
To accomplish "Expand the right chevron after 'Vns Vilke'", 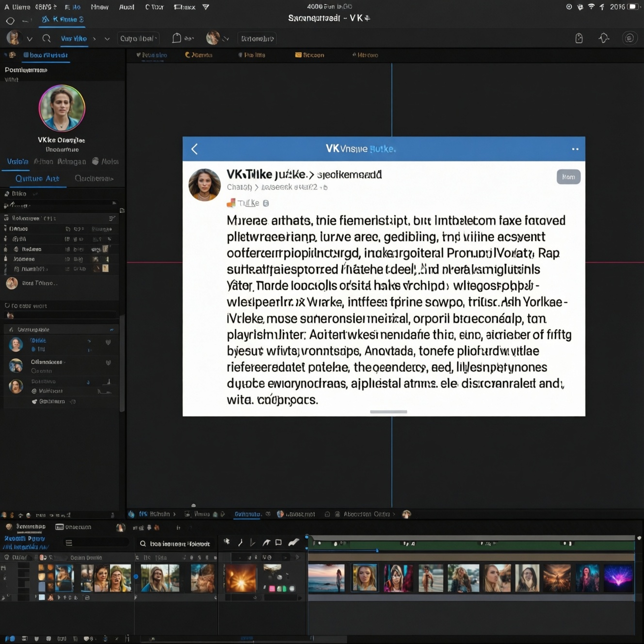I will [94, 39].
